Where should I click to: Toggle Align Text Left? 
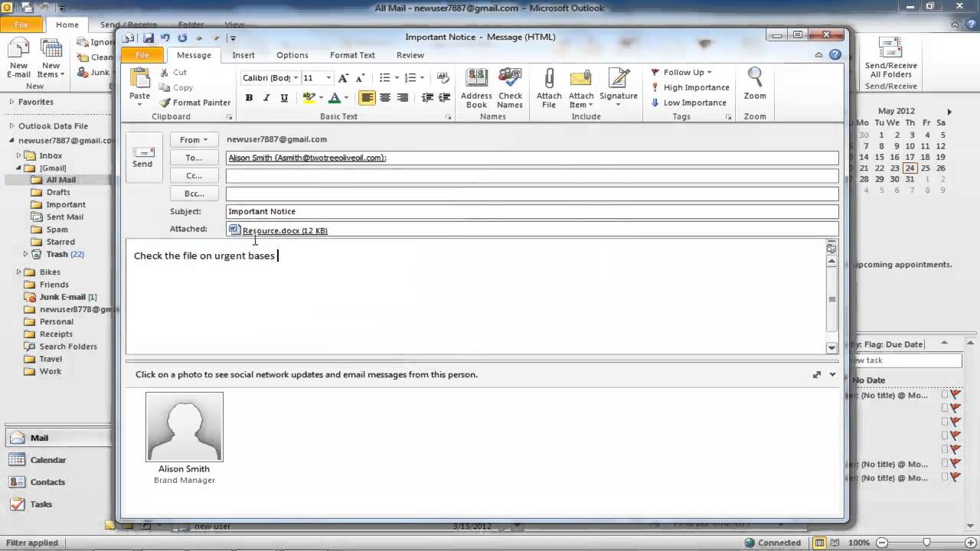click(x=367, y=98)
